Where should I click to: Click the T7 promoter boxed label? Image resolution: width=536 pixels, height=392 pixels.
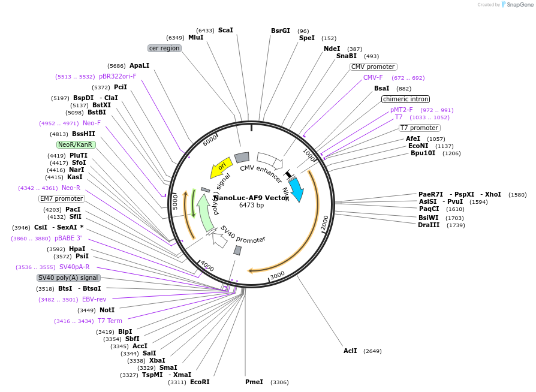[x=419, y=128]
